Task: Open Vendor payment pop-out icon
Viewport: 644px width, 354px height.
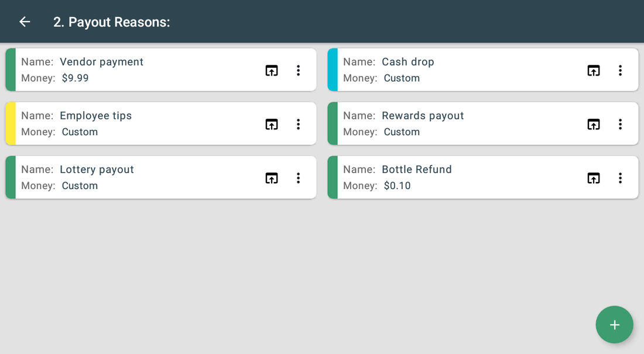Action: click(x=272, y=70)
